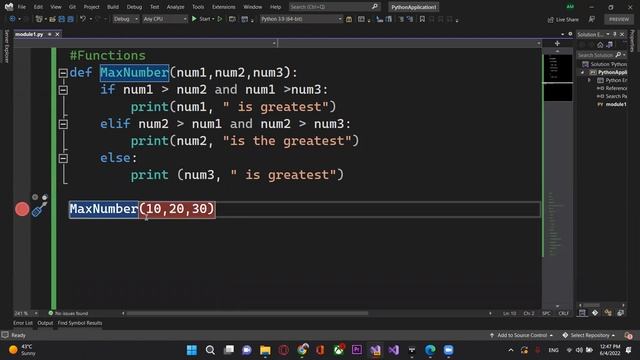Open Find Symbol Results tab
Viewport: 640px width, 360px height.
pyautogui.click(x=80, y=323)
